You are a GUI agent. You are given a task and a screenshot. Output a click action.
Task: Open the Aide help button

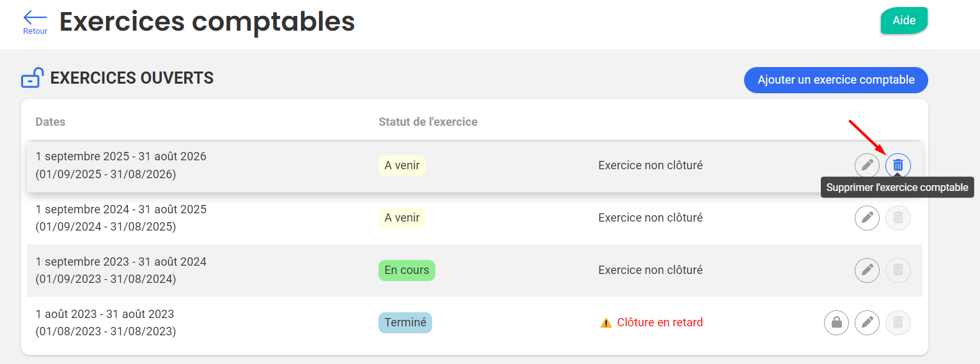[x=904, y=20]
